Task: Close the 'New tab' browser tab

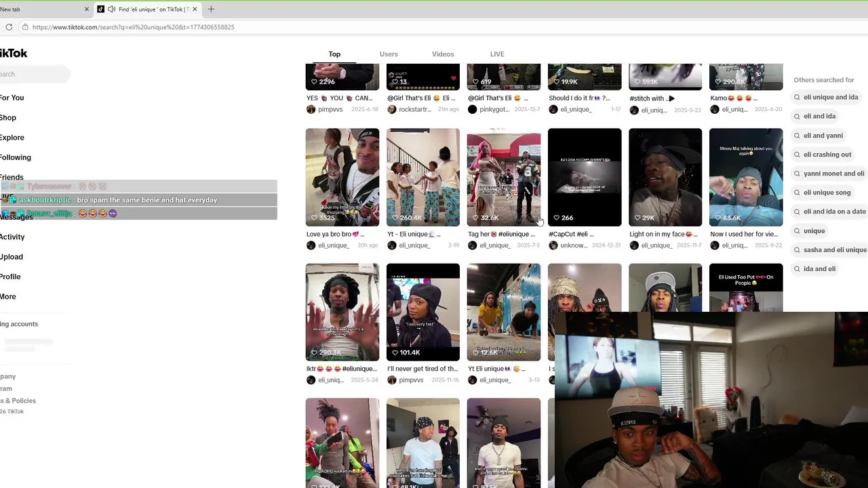Action: pyautogui.click(x=87, y=9)
